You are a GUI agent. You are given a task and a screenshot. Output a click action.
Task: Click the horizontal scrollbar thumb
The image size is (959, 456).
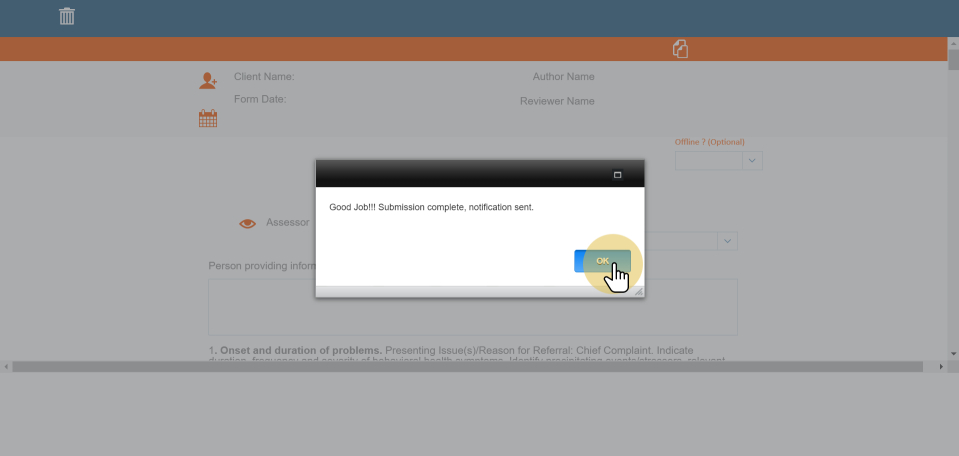pos(470,367)
